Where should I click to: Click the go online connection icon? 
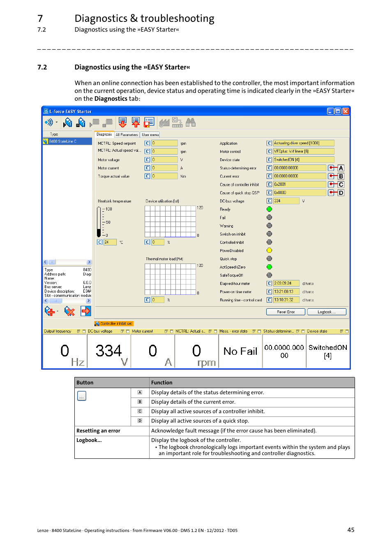(48, 122)
